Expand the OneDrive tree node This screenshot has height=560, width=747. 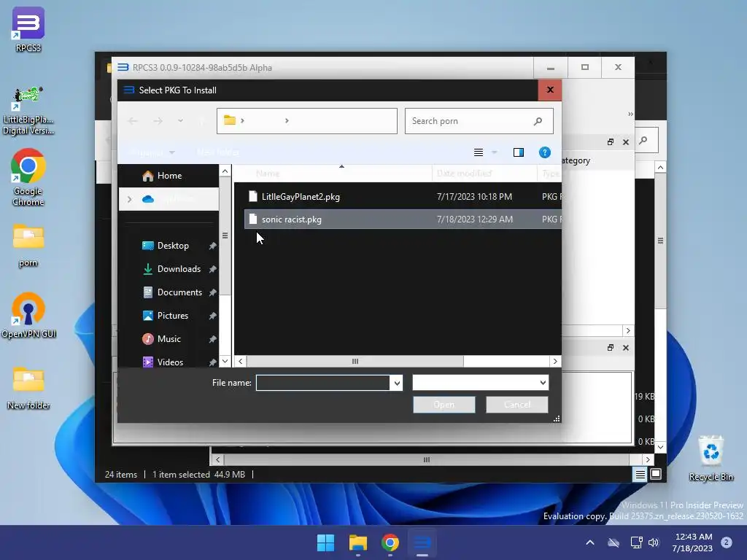pyautogui.click(x=129, y=199)
